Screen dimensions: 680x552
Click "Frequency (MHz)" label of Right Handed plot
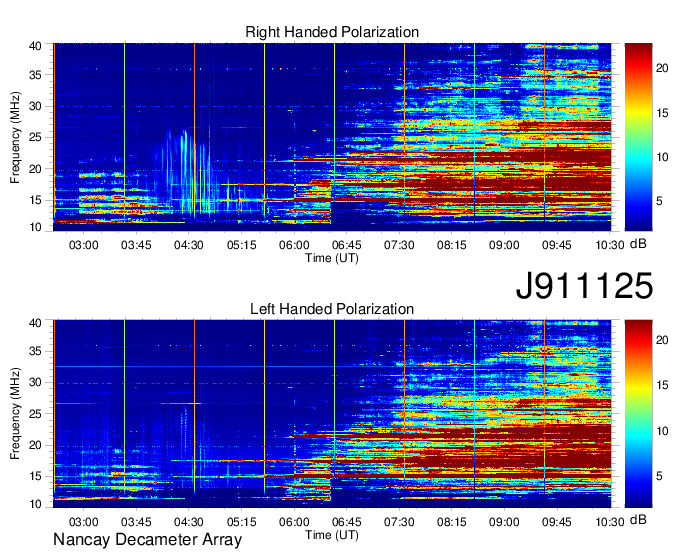tap(15, 137)
